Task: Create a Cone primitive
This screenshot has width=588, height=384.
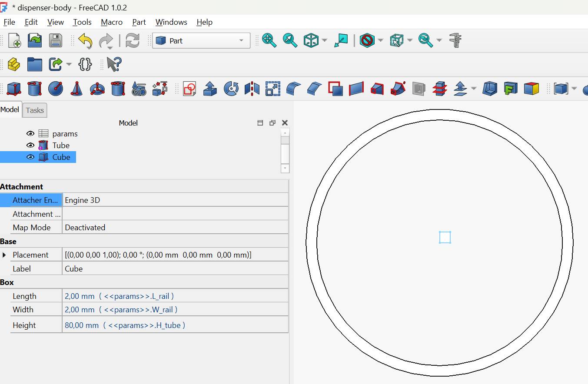Action: point(76,89)
